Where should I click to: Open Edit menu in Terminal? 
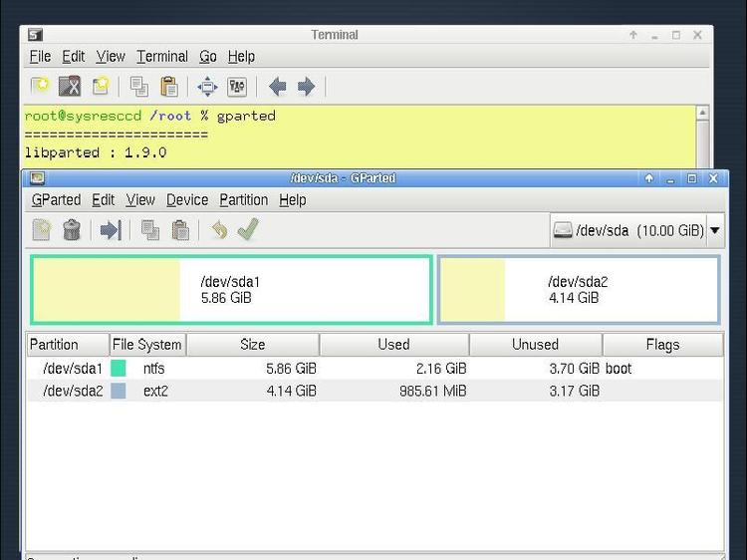pos(74,56)
